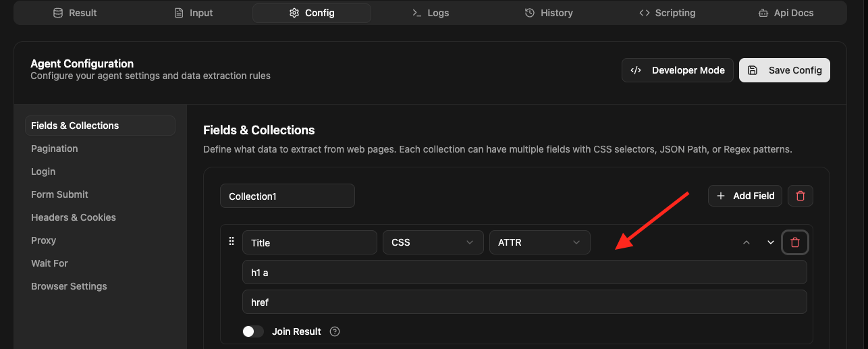View the Api Docs tab
The width and height of the screenshot is (868, 349).
pyautogui.click(x=786, y=13)
